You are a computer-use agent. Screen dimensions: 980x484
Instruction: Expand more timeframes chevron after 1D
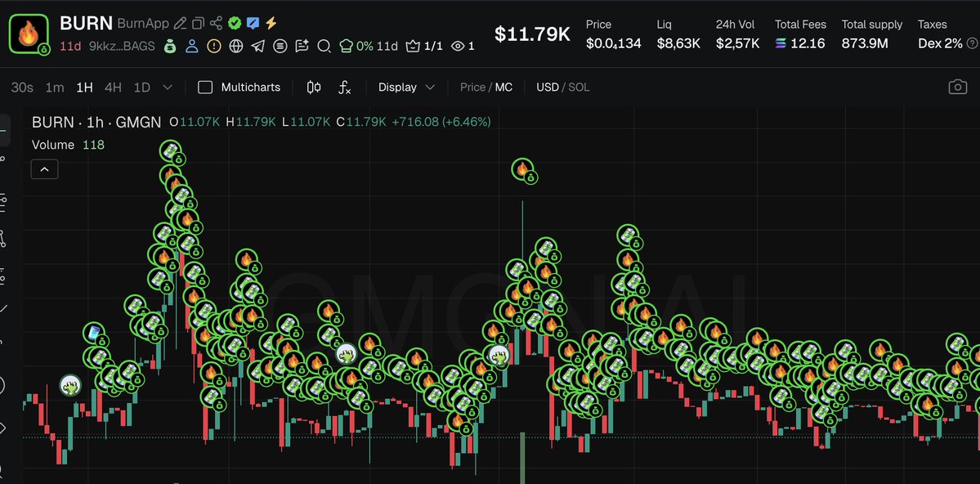pyautogui.click(x=168, y=87)
